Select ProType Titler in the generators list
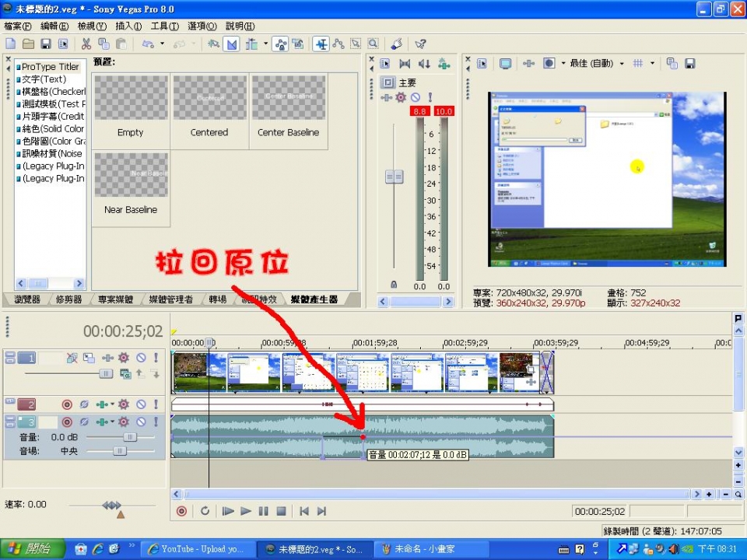 pyautogui.click(x=50, y=67)
